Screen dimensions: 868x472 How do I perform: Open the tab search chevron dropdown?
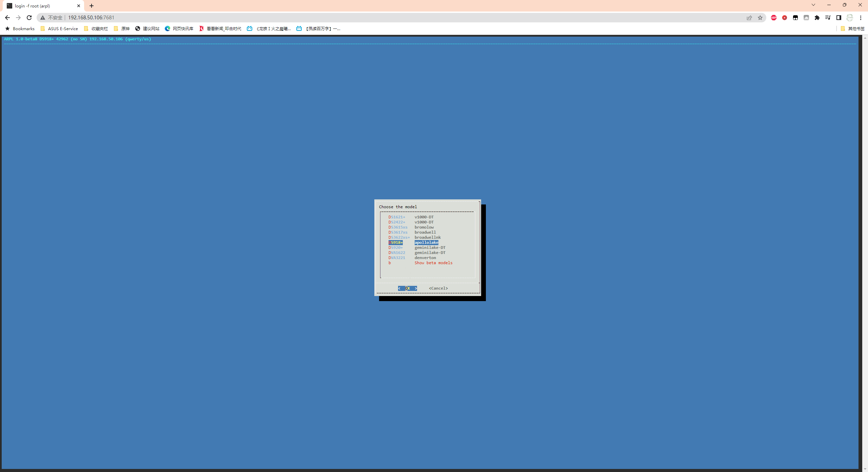(813, 5)
